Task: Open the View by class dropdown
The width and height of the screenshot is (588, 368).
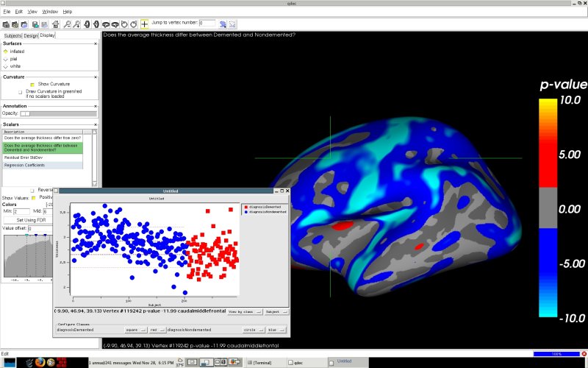Action: (244, 311)
